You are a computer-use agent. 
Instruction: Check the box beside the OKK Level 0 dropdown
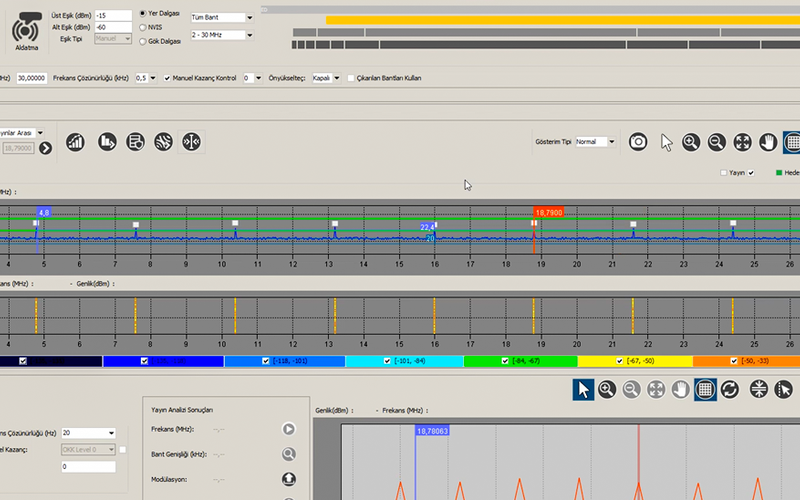click(x=122, y=449)
